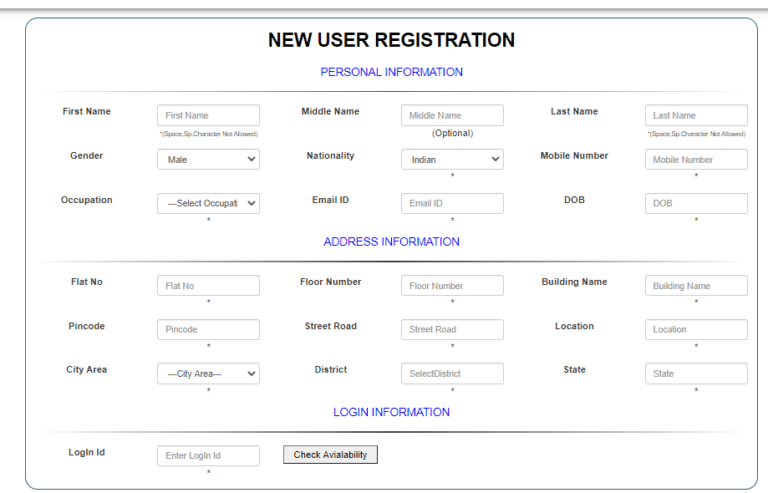This screenshot has height=493, width=768.
Task: Click the District input field
Action: [452, 374]
